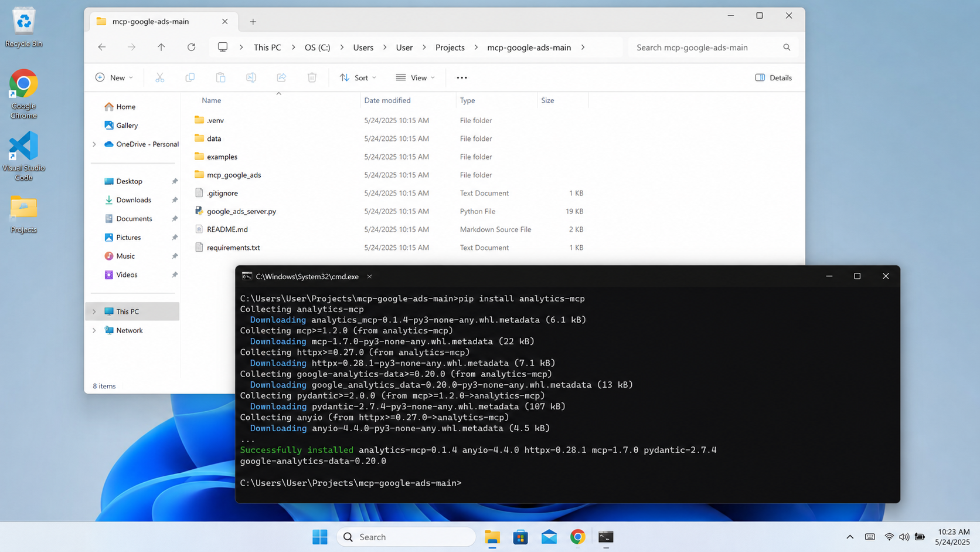Screen dimensions: 980x552
Task: Close the cmd.exe terminal tab
Action: pyautogui.click(x=369, y=276)
